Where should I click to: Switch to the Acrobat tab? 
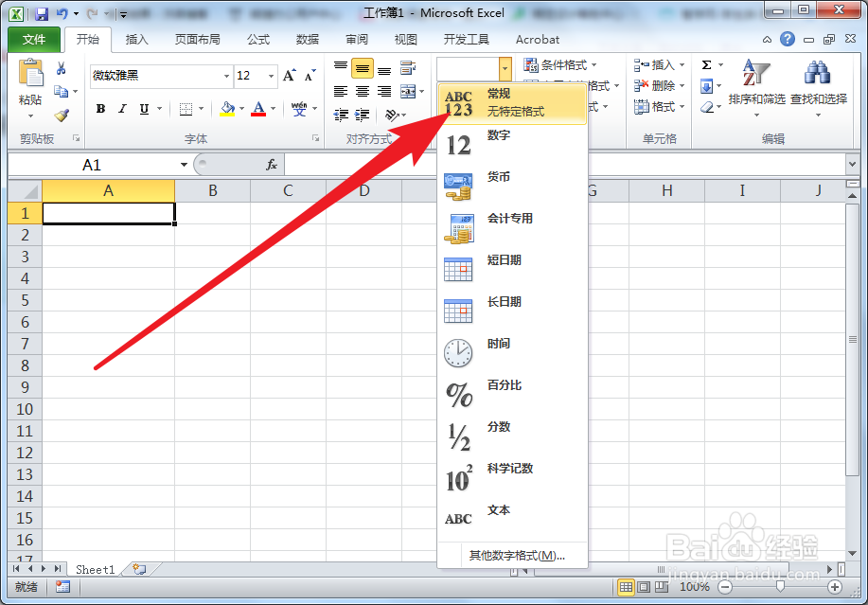point(537,40)
